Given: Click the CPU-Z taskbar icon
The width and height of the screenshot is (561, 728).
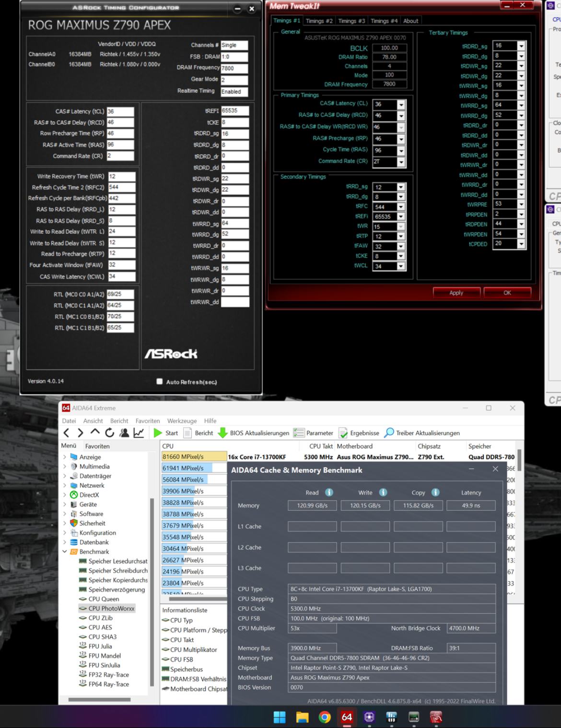Looking at the screenshot, I should pos(369,717).
